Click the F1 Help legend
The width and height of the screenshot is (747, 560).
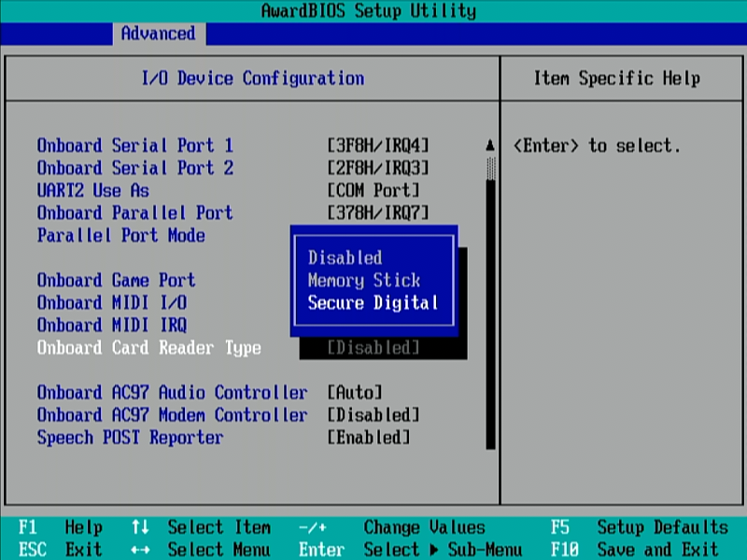click(61, 527)
